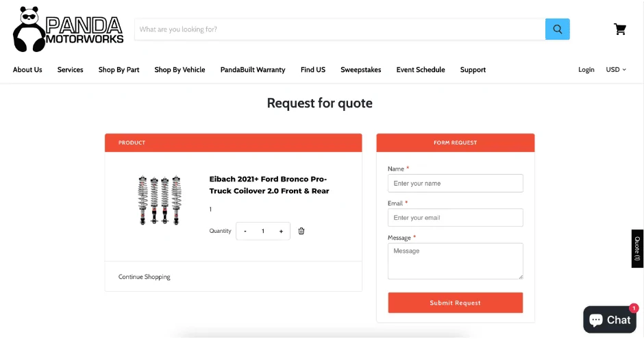Viewport: 644px width, 339px height.
Task: Open the Shopify Chat bubble
Action: click(610, 319)
